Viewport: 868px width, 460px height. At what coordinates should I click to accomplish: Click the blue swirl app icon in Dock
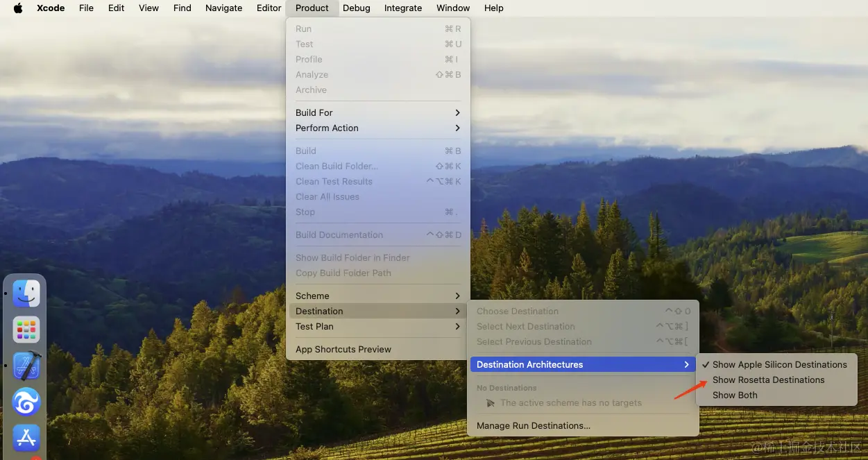pos(26,402)
